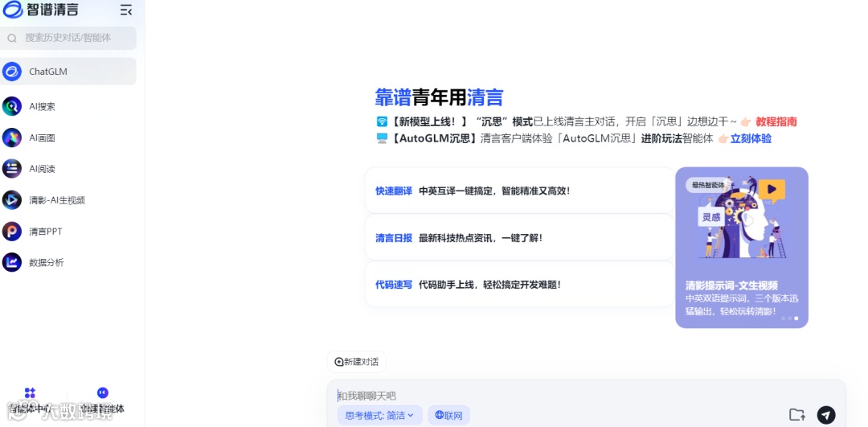
Task: Click the AI阅读 icon
Action: 11,169
